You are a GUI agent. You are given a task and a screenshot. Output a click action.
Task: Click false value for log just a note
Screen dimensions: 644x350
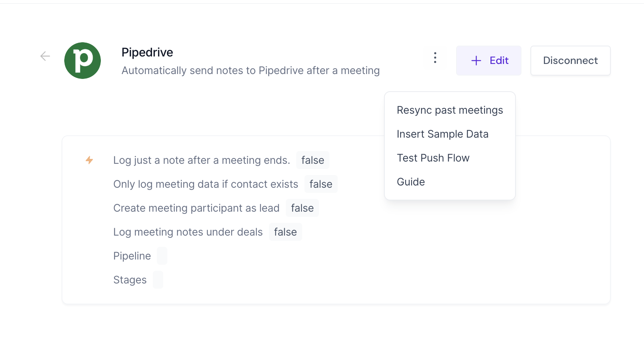click(x=312, y=160)
